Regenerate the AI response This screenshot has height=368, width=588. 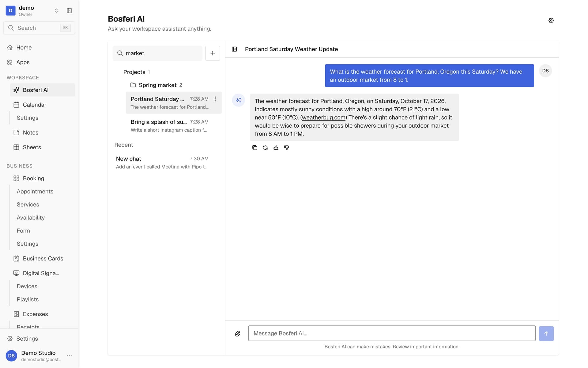(x=265, y=148)
